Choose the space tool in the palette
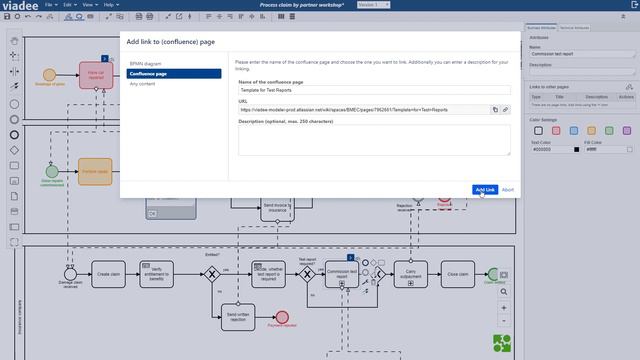Viewport: 640px width, 360px height. 14,71
